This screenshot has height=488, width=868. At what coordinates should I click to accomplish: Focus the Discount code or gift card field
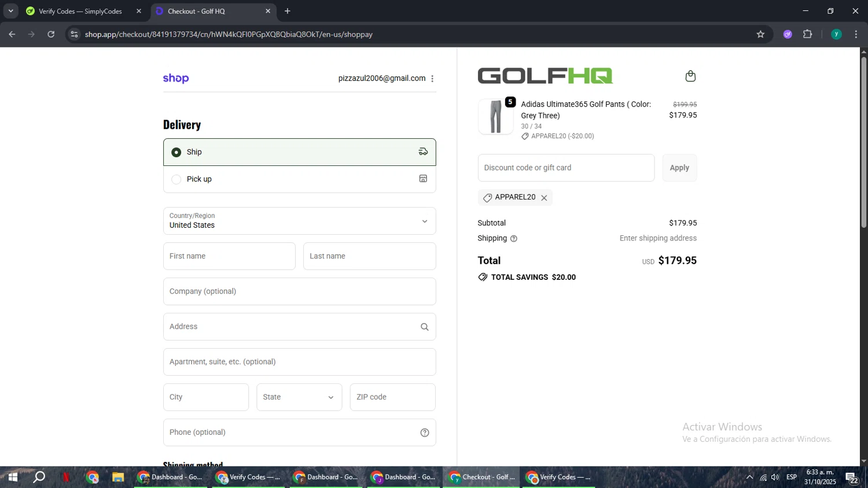(x=566, y=168)
